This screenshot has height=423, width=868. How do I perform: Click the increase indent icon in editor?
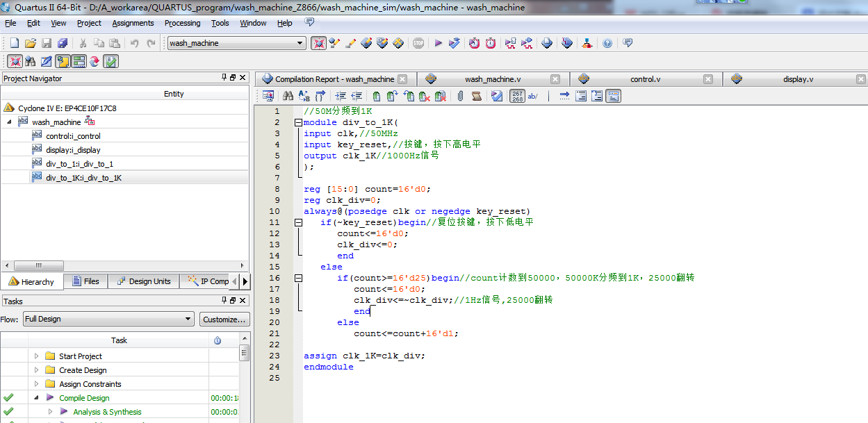[x=341, y=97]
